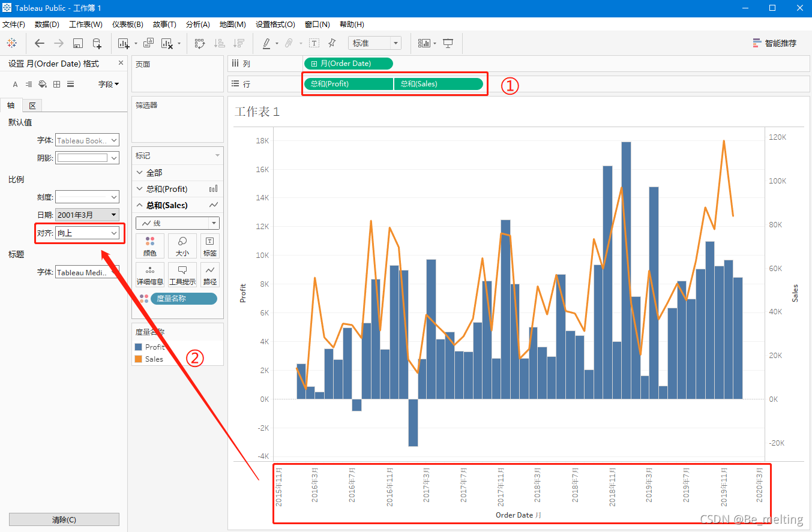The image size is (812, 532).
Task: Click the 路径 path marks button
Action: 210,275
